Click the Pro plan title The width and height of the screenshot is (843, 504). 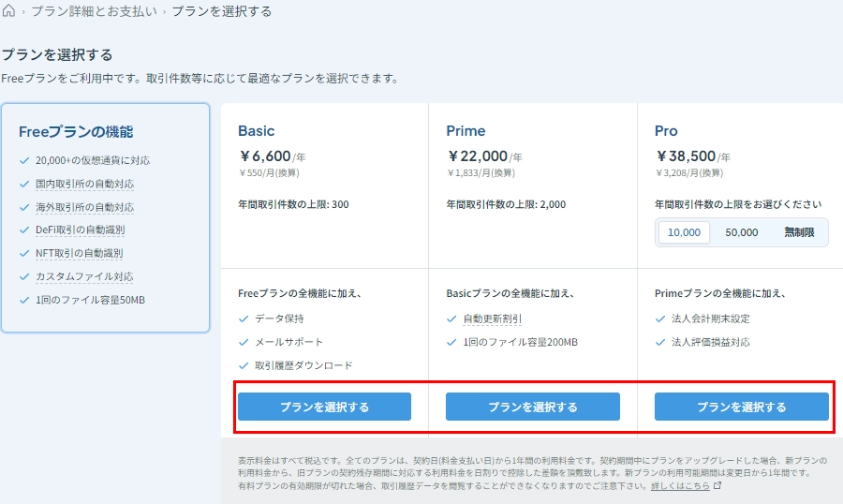pyautogui.click(x=666, y=131)
